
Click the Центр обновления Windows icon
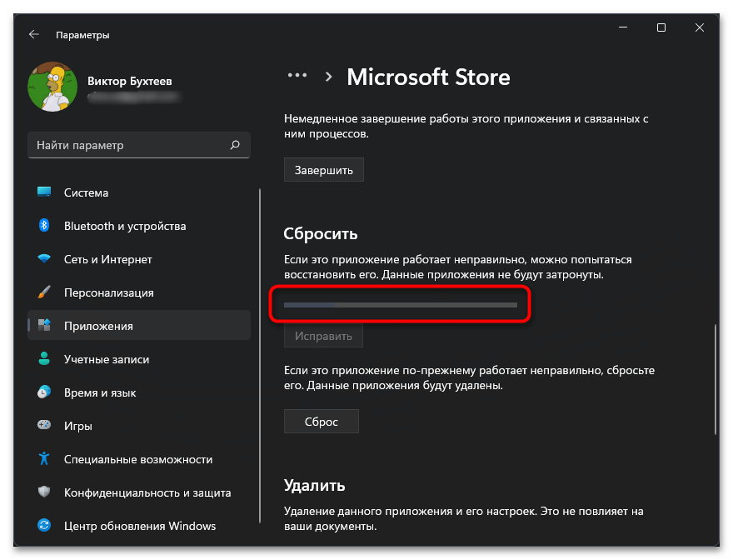tap(45, 526)
